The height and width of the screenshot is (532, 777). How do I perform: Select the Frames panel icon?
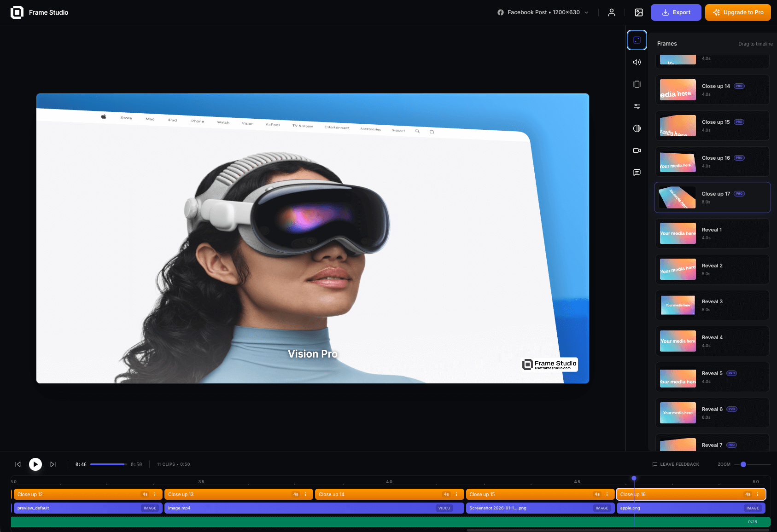[637, 40]
